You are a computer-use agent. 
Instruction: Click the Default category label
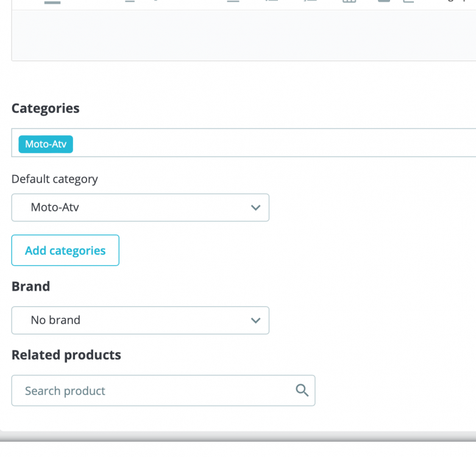pyautogui.click(x=54, y=179)
